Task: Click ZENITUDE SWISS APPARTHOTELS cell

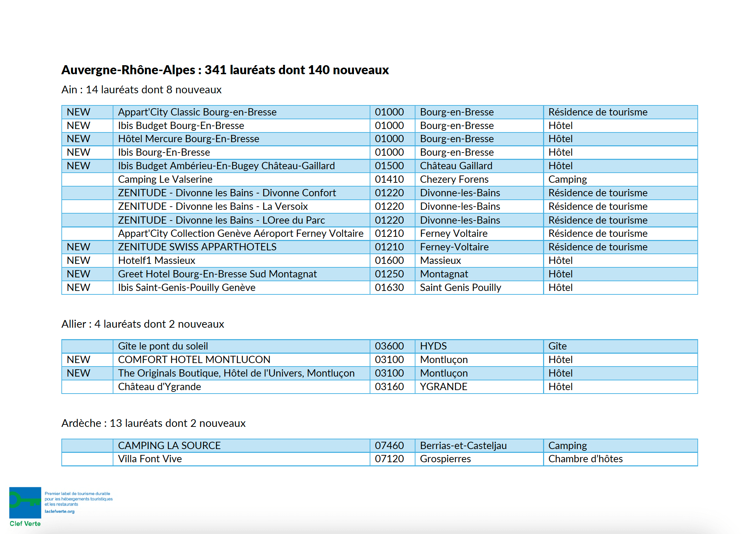Action: pyautogui.click(x=241, y=247)
